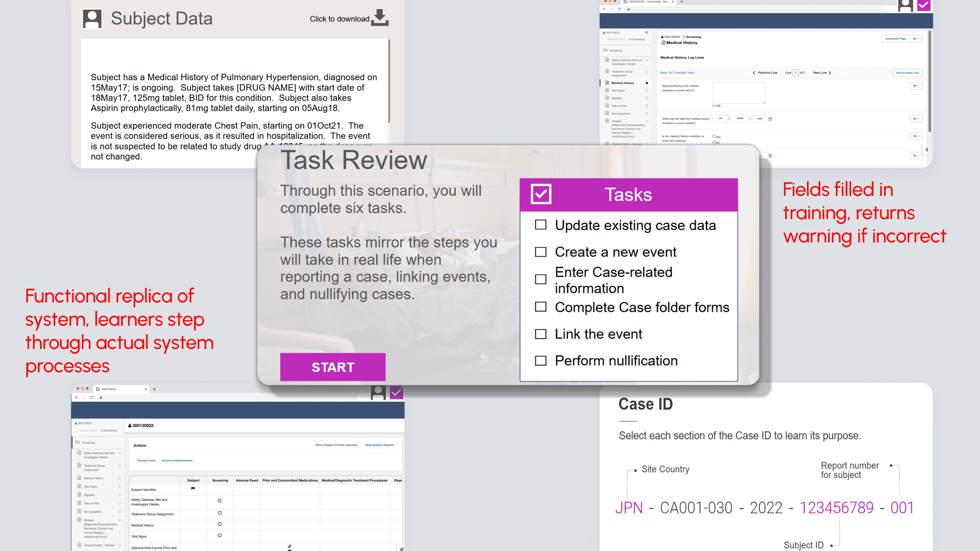
Task: Click the Back To Complete View link
Action: [677, 73]
